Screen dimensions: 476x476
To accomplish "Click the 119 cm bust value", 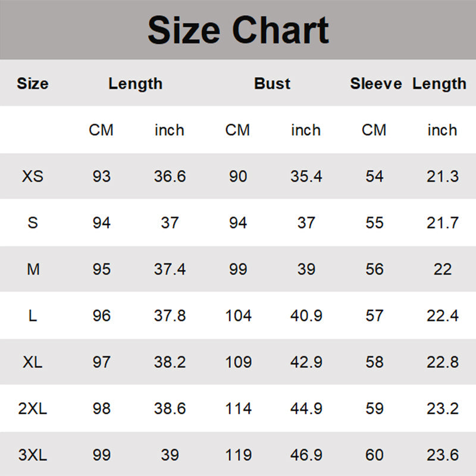I will coord(238,455).
